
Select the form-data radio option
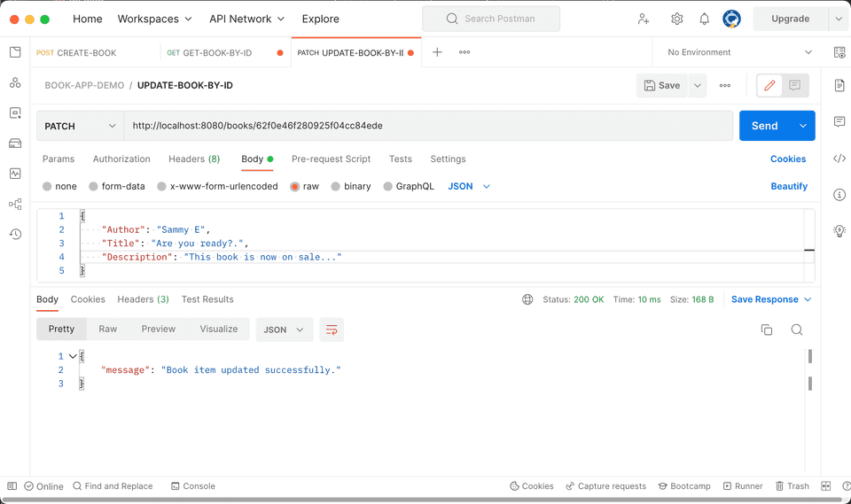tap(94, 187)
